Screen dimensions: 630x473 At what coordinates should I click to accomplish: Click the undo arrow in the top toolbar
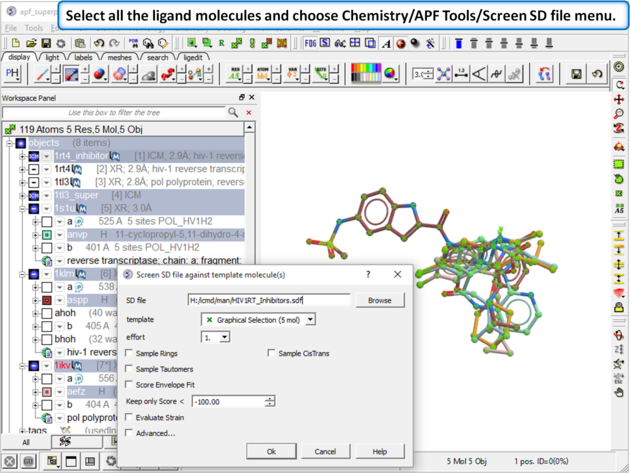point(99,44)
